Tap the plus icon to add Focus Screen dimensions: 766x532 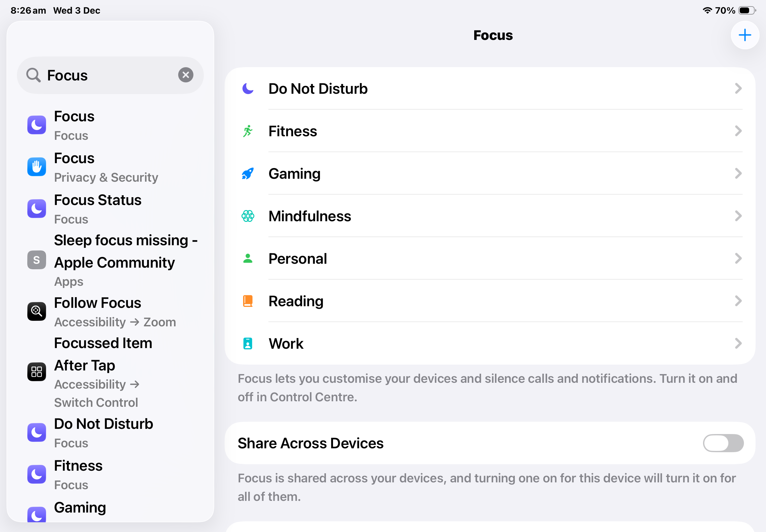pyautogui.click(x=744, y=35)
